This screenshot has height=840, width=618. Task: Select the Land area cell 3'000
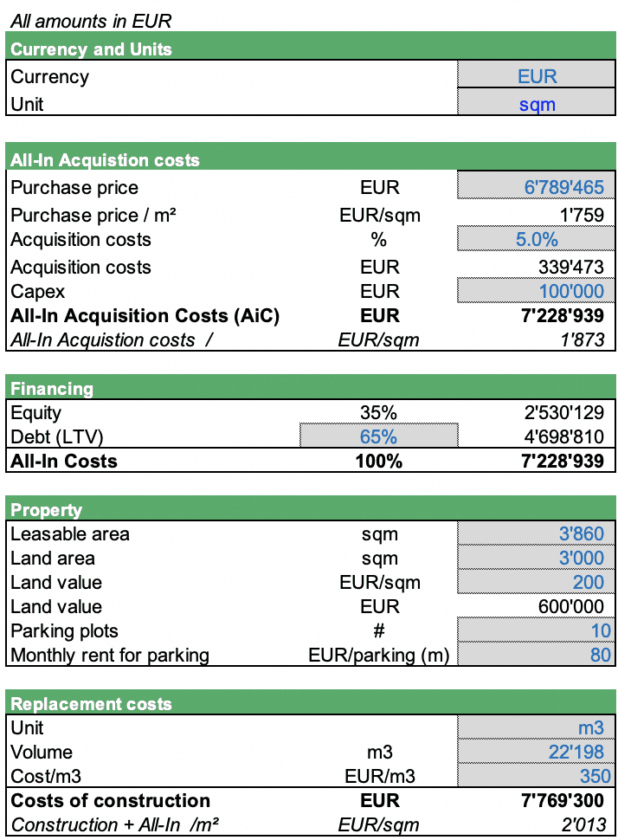[x=536, y=558]
